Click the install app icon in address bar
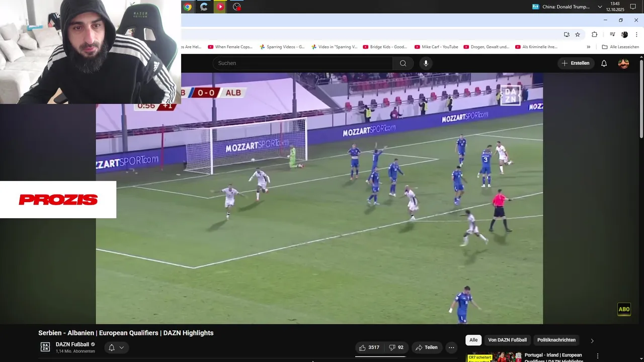This screenshot has height=362, width=644. point(567,34)
